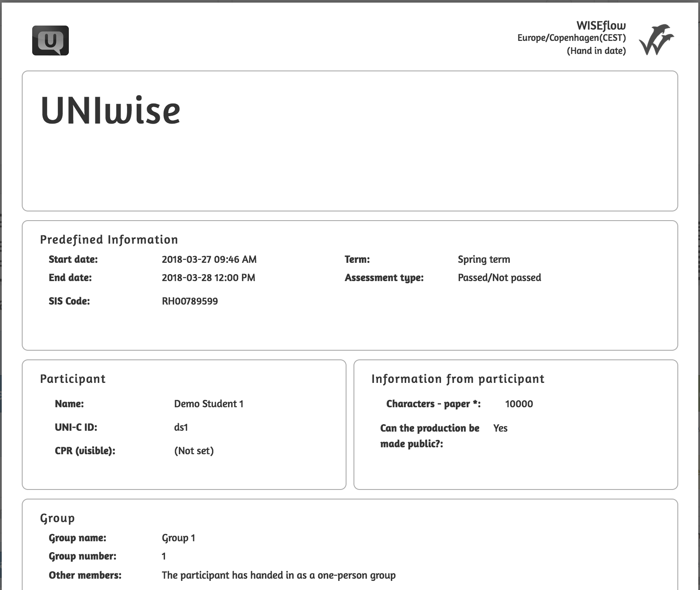Select the one-person group handed in text
700x590 pixels.
[x=279, y=575]
